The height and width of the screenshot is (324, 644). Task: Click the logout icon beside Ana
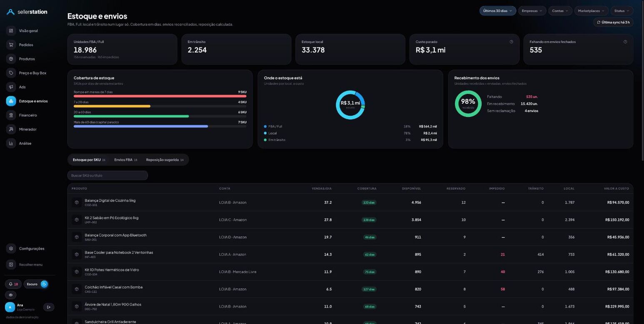49,307
